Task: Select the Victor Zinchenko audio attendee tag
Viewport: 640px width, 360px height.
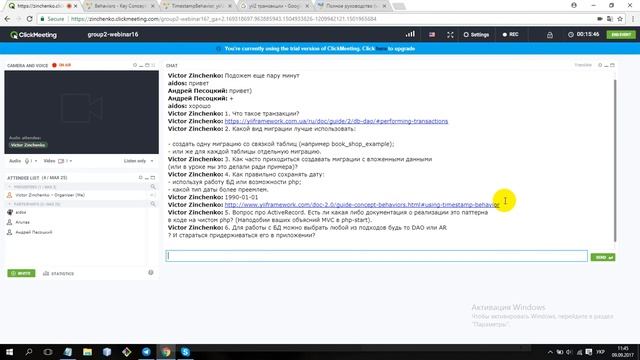Action: (x=28, y=145)
